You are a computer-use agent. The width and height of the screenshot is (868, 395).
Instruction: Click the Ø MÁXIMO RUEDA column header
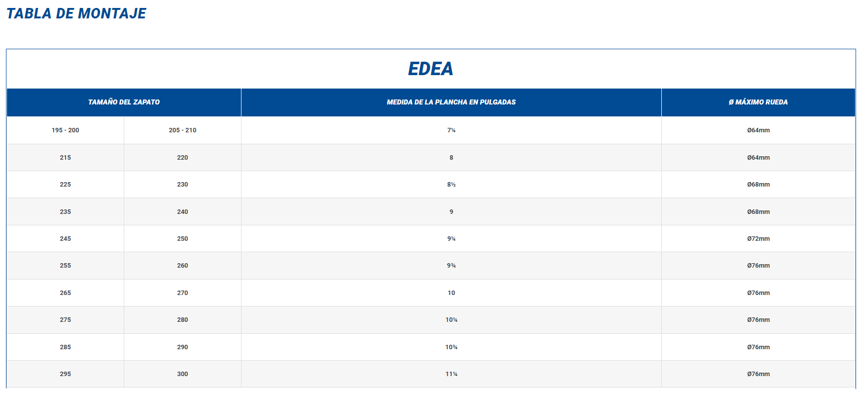tap(758, 102)
